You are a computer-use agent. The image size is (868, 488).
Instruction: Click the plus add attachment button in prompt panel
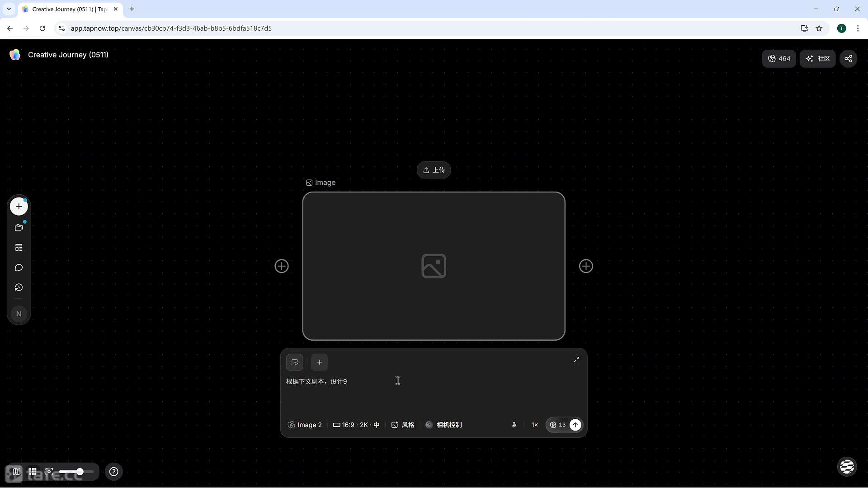click(x=320, y=362)
